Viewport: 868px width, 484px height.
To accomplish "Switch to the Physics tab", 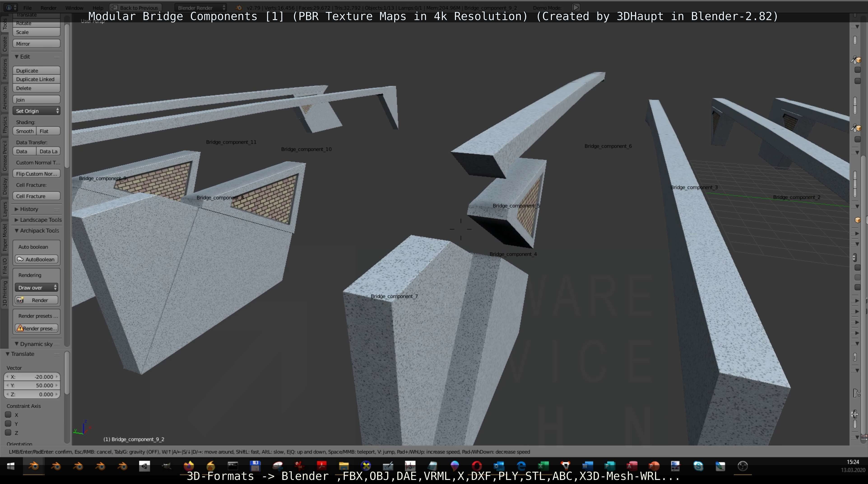I will click(x=5, y=125).
